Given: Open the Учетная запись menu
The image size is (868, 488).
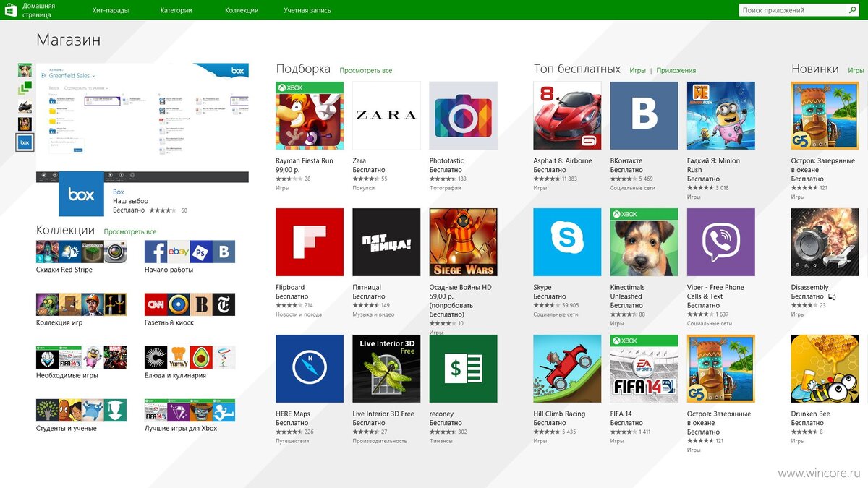Looking at the screenshot, I should (x=307, y=10).
